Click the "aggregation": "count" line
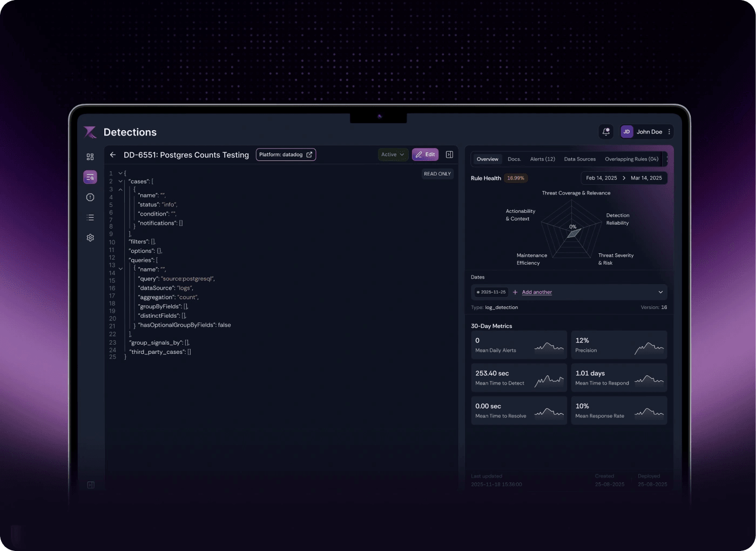 [169, 297]
